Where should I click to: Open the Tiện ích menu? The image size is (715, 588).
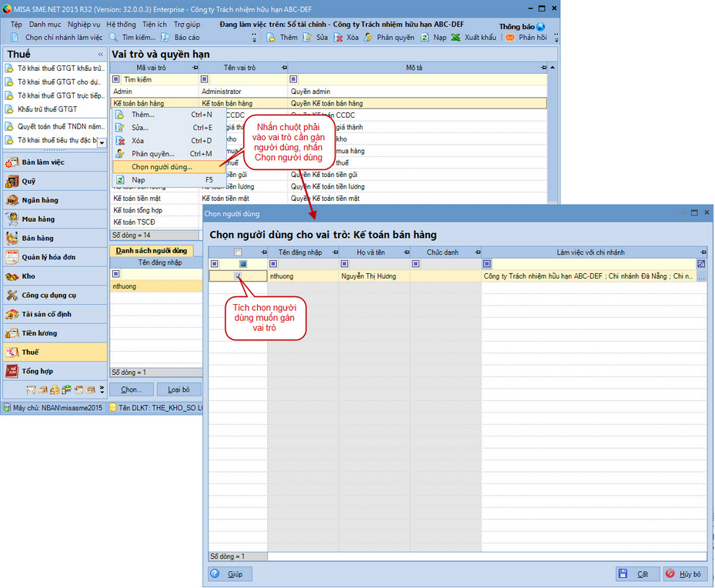point(155,24)
